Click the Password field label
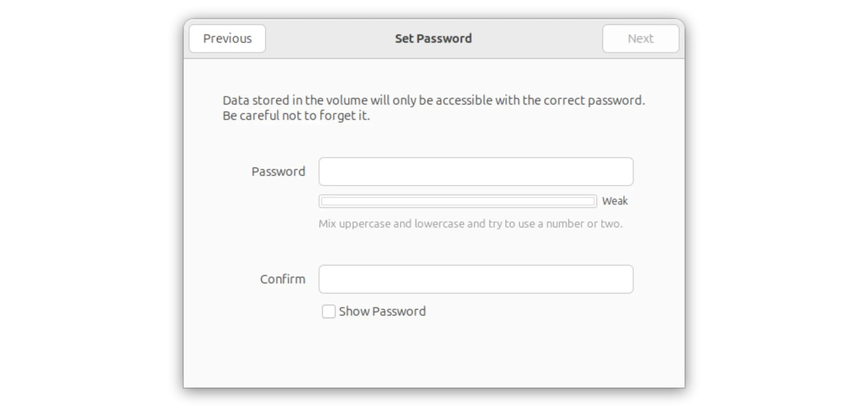Screen dimensions: 868x412 [x=278, y=171]
